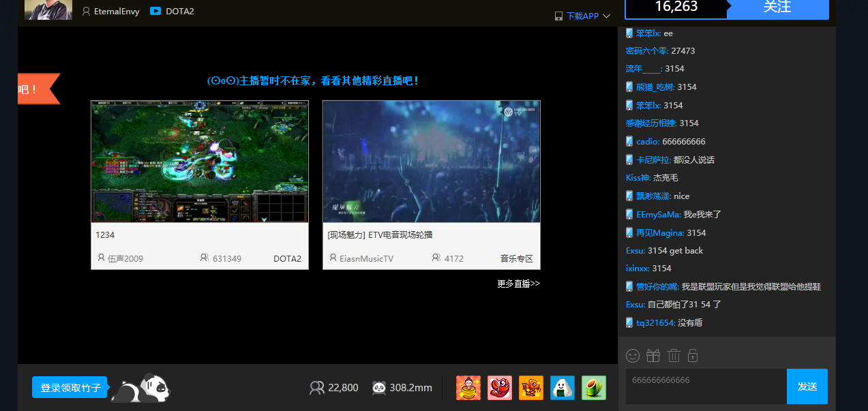The height and width of the screenshot is (411, 868).
Task: Click the EternalEnvy streamer name
Action: click(x=117, y=11)
